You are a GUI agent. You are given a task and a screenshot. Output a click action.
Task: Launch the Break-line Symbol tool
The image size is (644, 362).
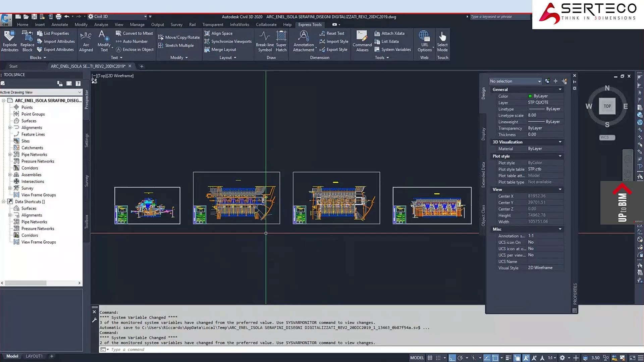pos(265,41)
